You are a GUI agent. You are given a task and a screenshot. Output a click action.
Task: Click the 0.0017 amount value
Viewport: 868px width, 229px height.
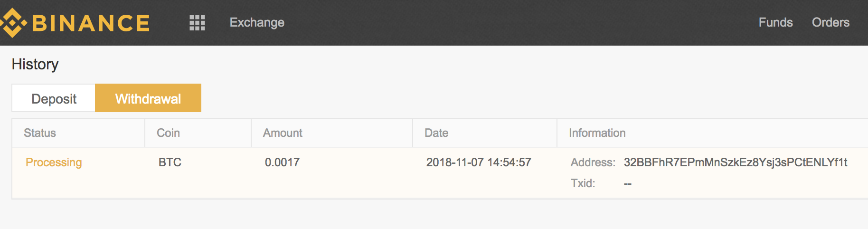pos(282,162)
